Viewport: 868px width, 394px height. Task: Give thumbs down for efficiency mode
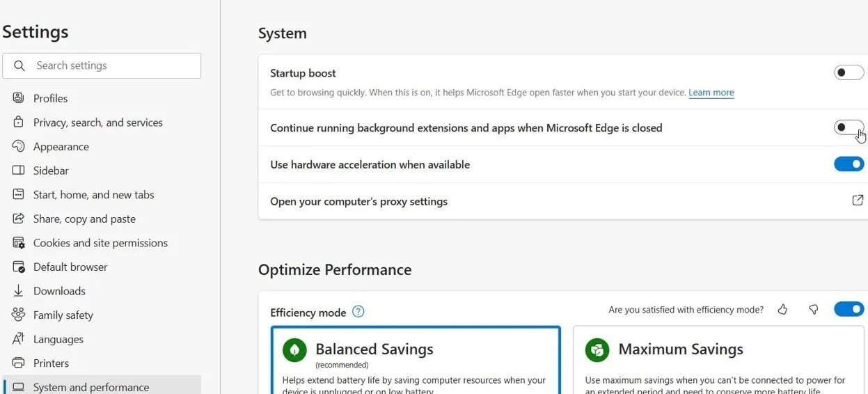click(x=813, y=309)
